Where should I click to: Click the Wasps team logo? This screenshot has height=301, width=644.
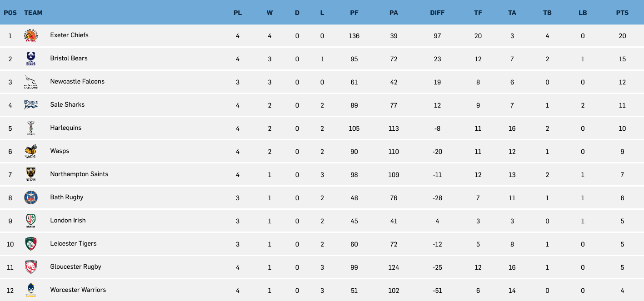[31, 151]
